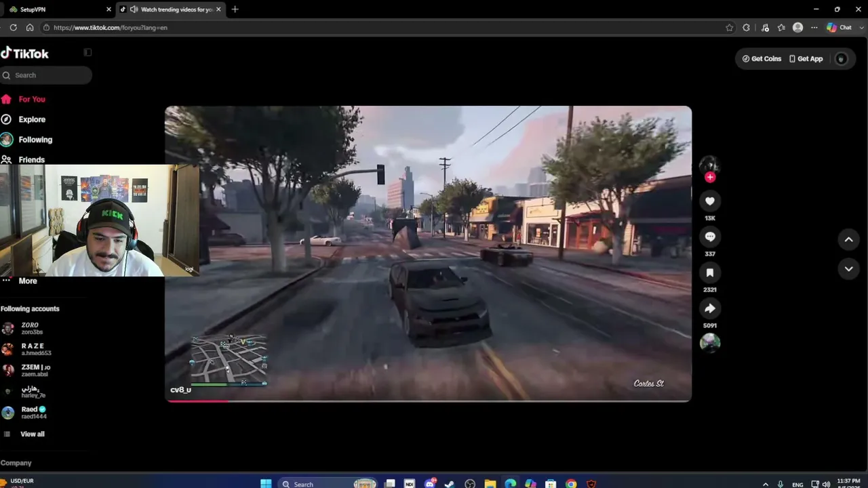Focus the browser address bar

[x=380, y=28]
